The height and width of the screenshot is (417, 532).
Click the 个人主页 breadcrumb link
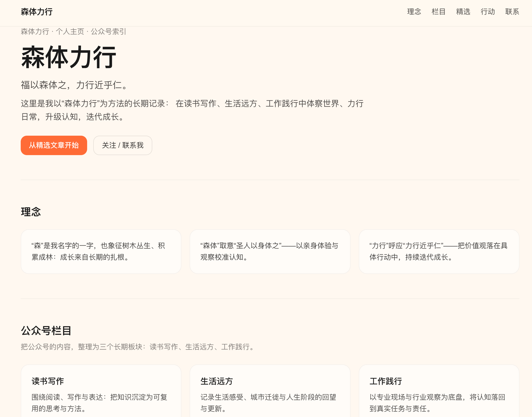point(70,32)
